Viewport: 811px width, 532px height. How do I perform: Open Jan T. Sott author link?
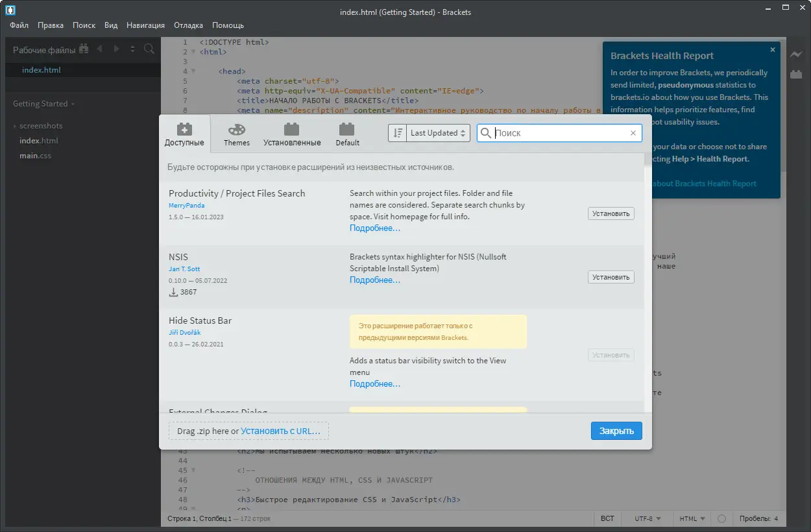pyautogui.click(x=184, y=269)
